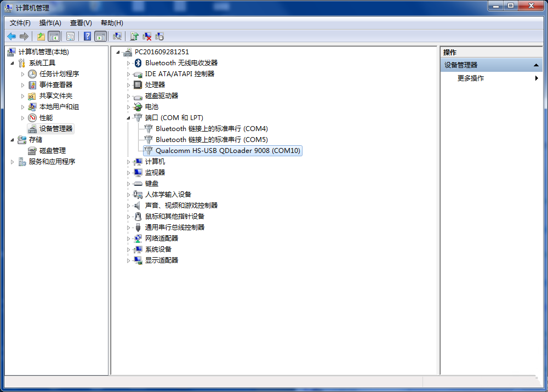The image size is (548, 392).
Task: Close the 计算机管理 window
Action: click(x=531, y=6)
